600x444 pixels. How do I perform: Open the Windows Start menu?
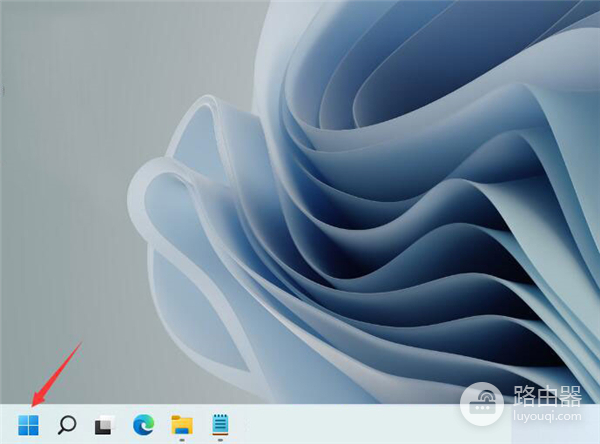28,425
